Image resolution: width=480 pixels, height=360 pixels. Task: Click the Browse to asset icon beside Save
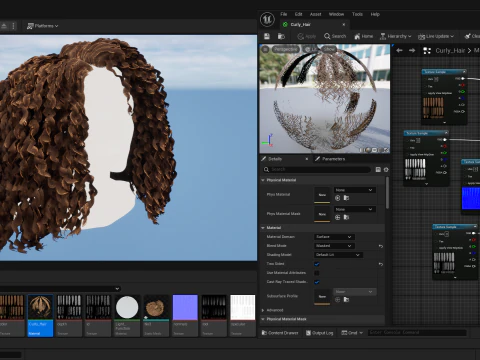pos(281,36)
